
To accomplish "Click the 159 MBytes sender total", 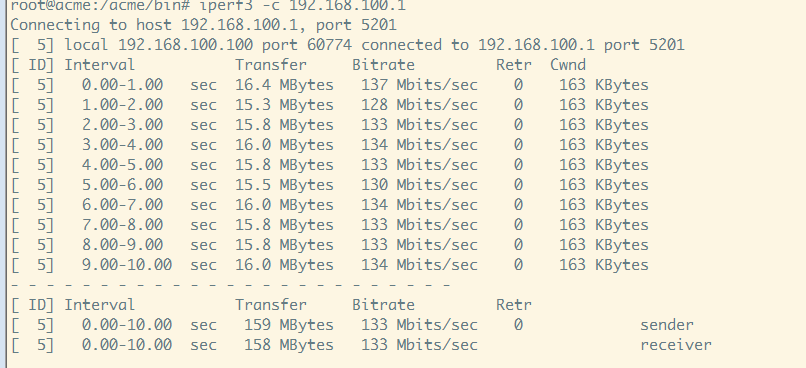I will [289, 325].
